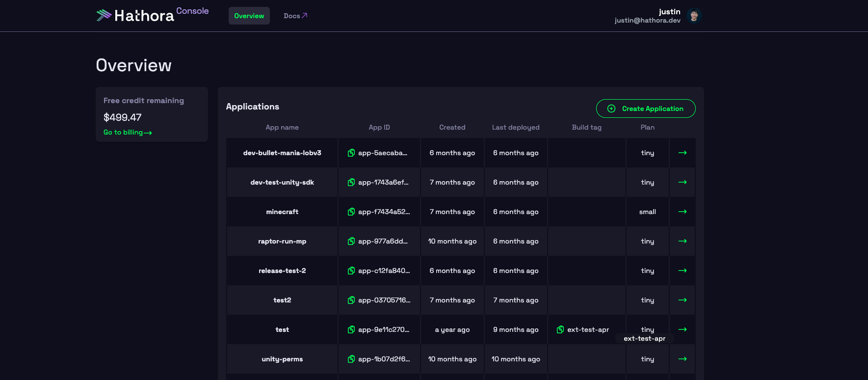
Task: Click the App name column header
Action: pyautogui.click(x=282, y=127)
